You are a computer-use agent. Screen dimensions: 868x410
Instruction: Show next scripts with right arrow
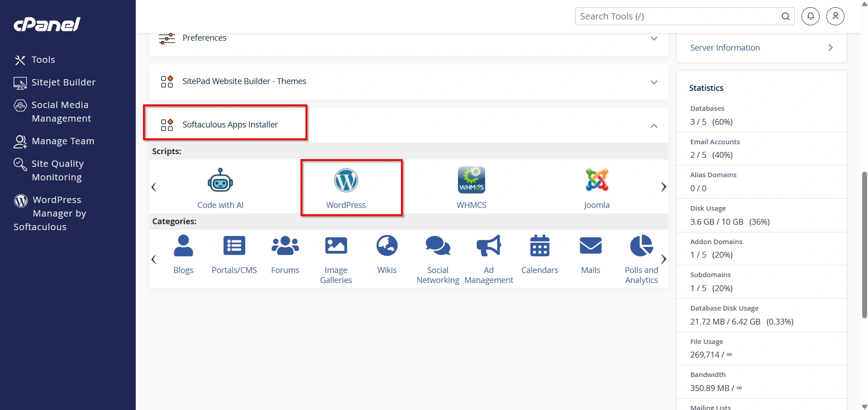point(663,187)
